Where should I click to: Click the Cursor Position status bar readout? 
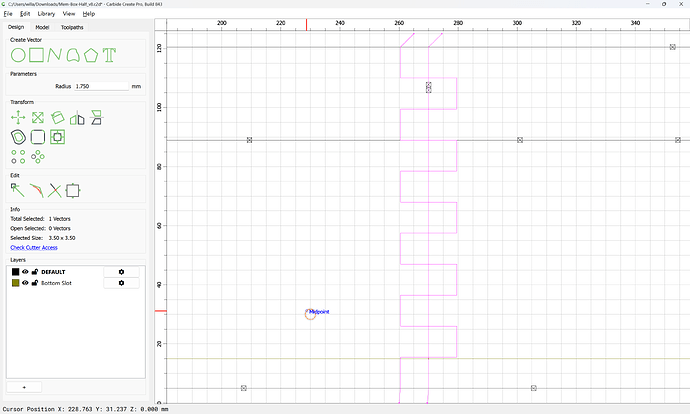click(85, 409)
